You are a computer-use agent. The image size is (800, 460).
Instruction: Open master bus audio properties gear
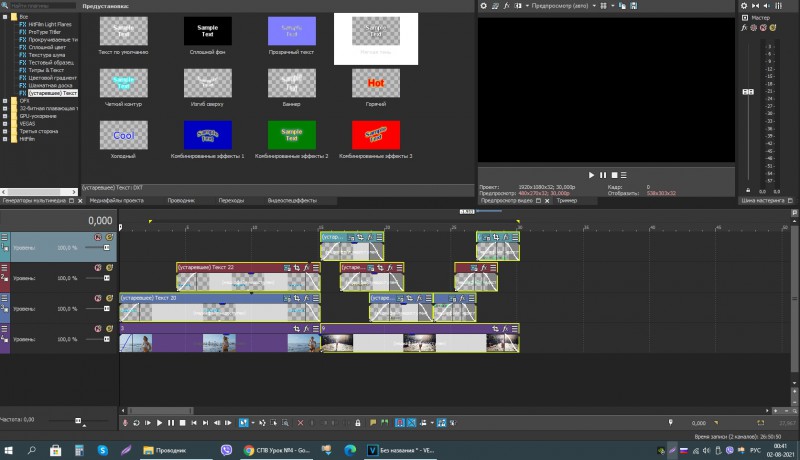click(x=744, y=6)
